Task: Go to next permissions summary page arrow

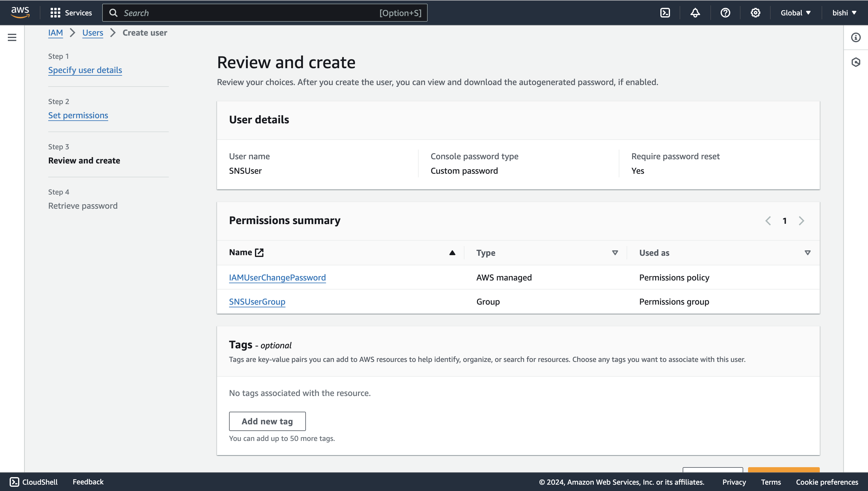Action: coord(801,221)
